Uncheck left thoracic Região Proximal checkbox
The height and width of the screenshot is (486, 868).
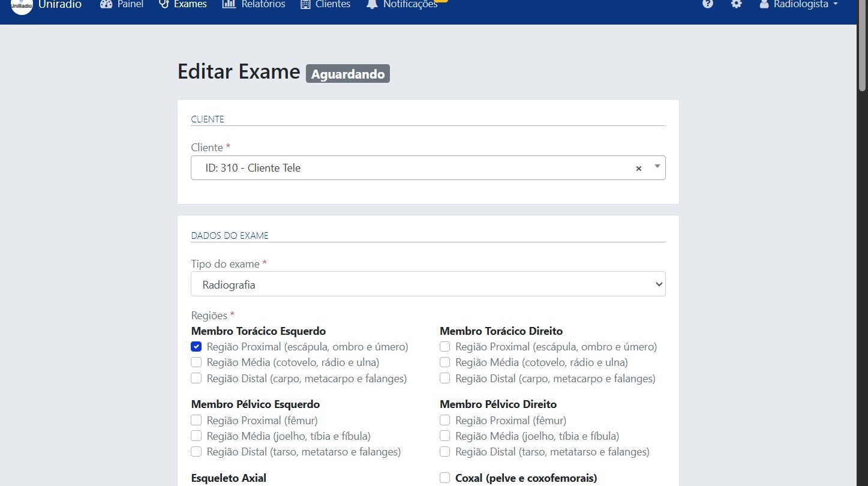point(196,347)
